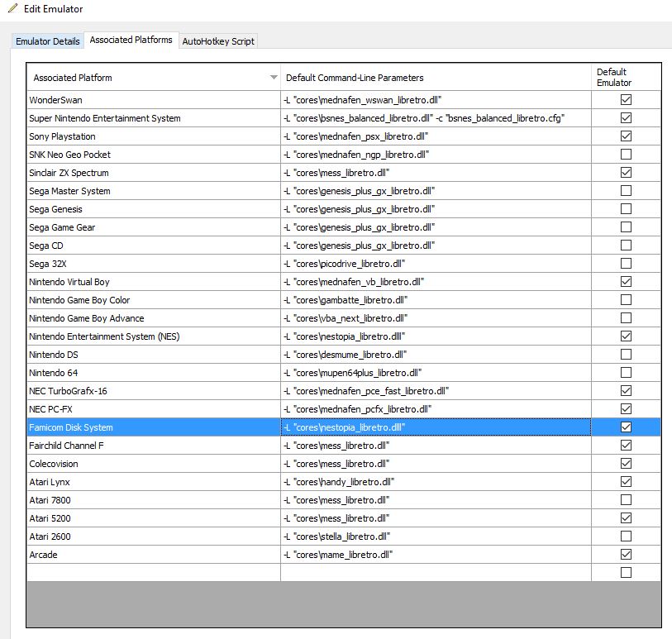Select the NEC TurboGrafx-16 platform cell
This screenshot has height=639, width=672.
click(154, 391)
